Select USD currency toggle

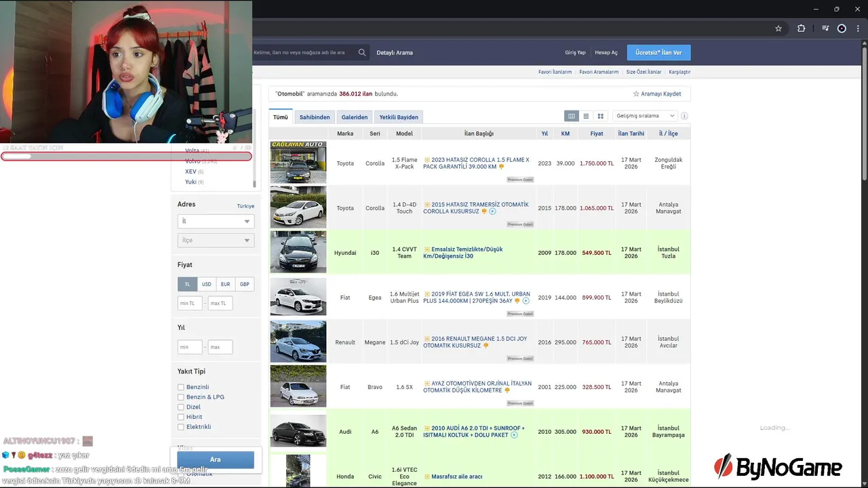[x=206, y=284]
